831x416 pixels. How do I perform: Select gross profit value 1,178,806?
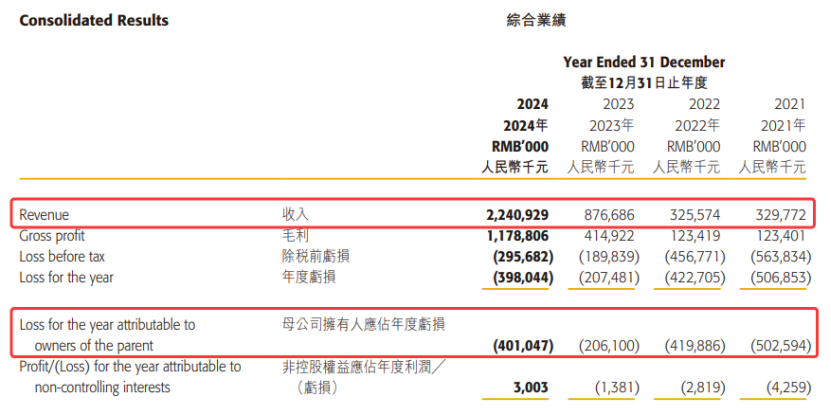coord(516,236)
